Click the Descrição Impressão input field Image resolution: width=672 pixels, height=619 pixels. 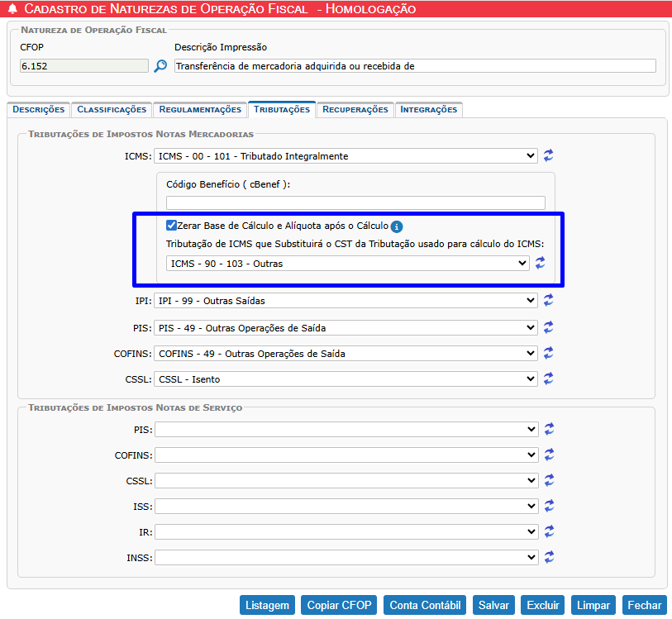pos(415,66)
